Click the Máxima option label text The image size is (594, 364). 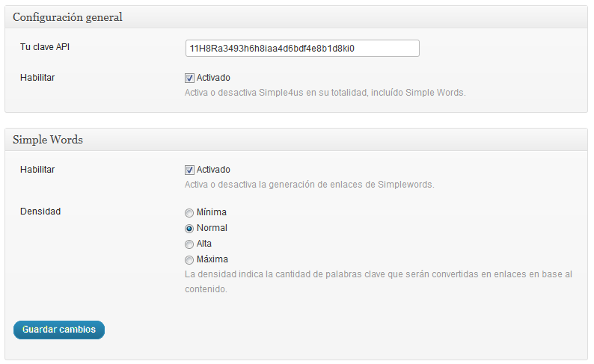coord(212,259)
